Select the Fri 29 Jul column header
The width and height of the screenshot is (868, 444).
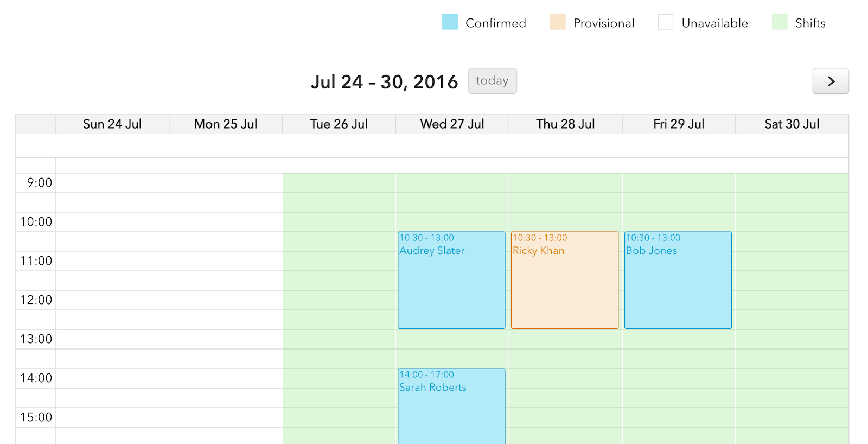[679, 124]
